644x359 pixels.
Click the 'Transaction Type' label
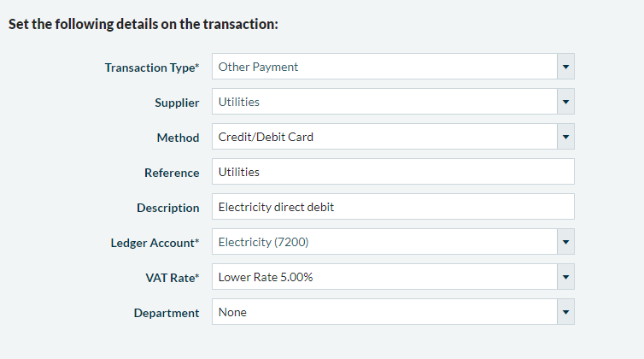[151, 68]
